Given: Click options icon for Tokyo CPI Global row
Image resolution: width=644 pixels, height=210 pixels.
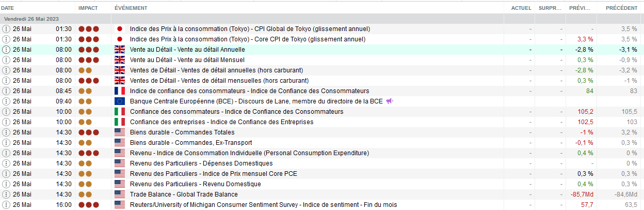Looking at the screenshot, I should tap(6, 29).
